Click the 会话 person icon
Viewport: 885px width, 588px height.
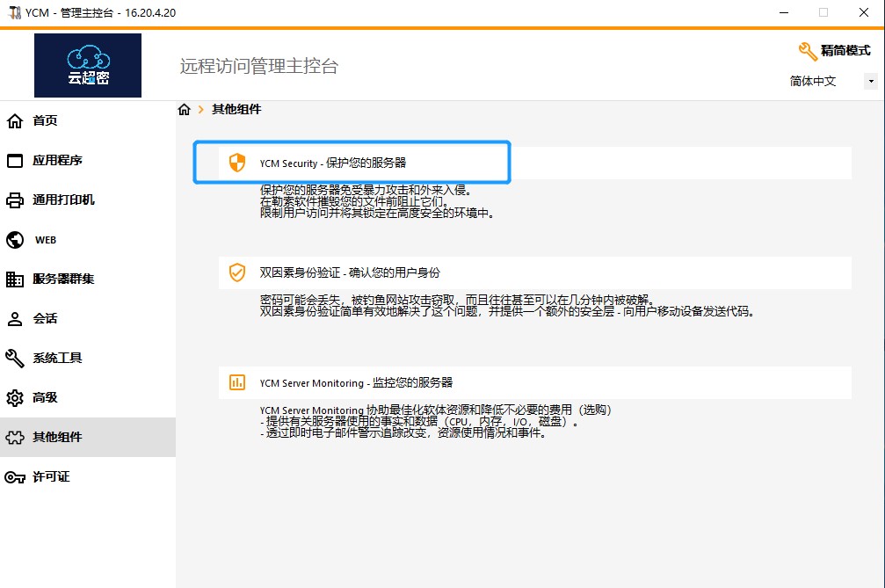(x=15, y=319)
